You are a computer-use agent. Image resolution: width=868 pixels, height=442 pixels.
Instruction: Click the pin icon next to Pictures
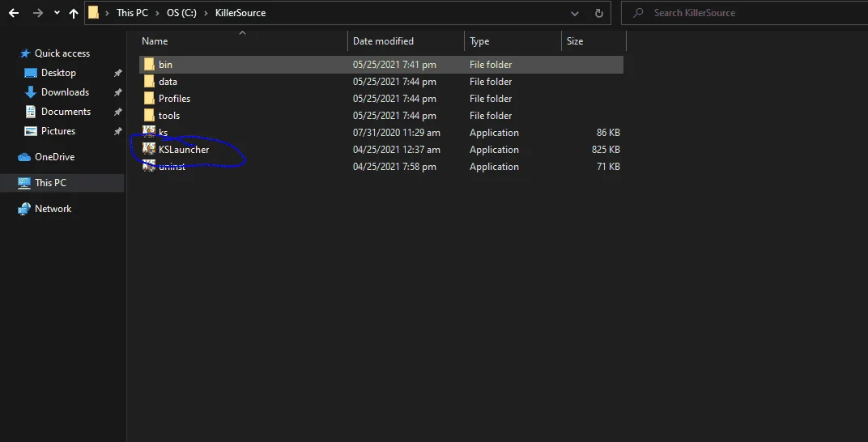117,132
